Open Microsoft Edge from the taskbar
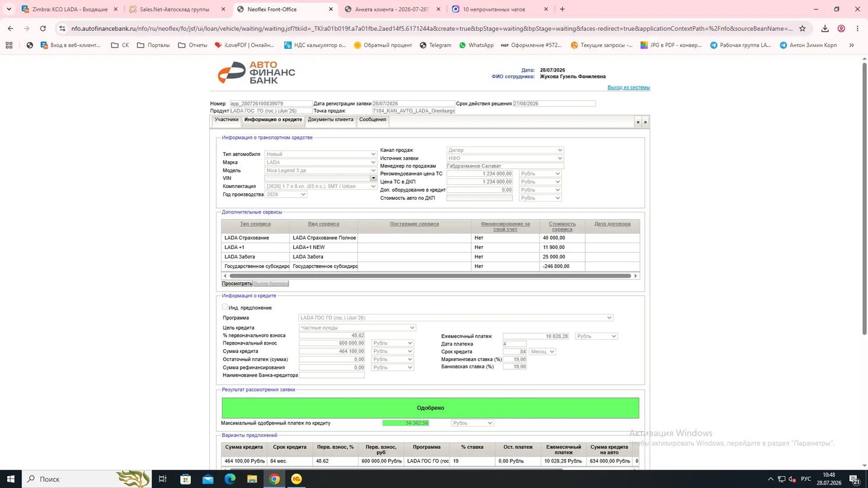 (x=230, y=479)
